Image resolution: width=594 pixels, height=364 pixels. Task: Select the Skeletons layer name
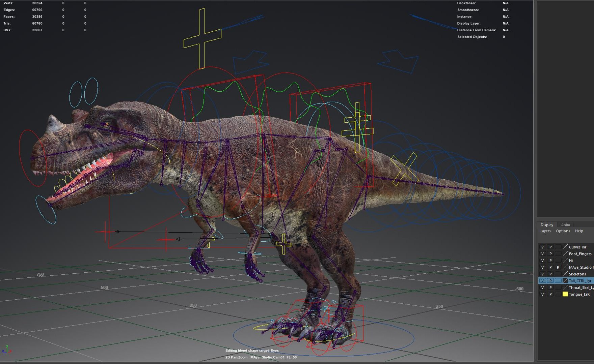coord(577,274)
